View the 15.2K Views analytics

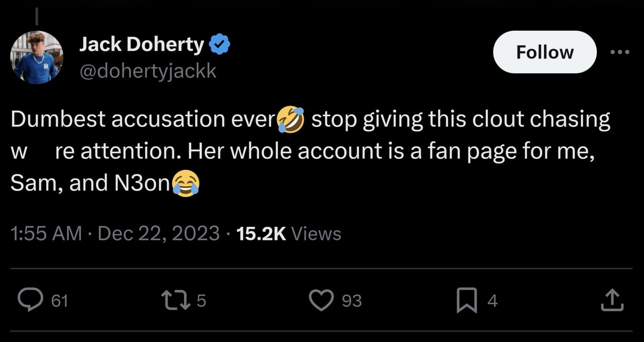[288, 233]
